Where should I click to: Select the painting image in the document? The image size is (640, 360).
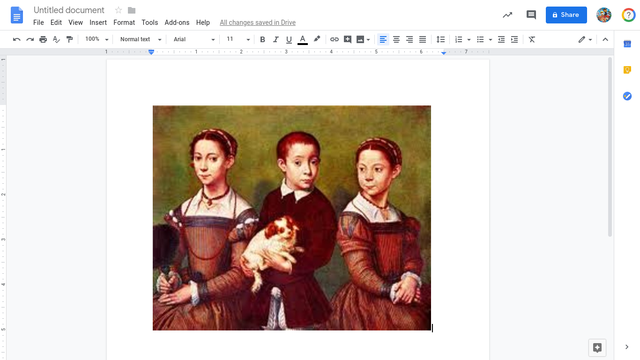coord(292,218)
